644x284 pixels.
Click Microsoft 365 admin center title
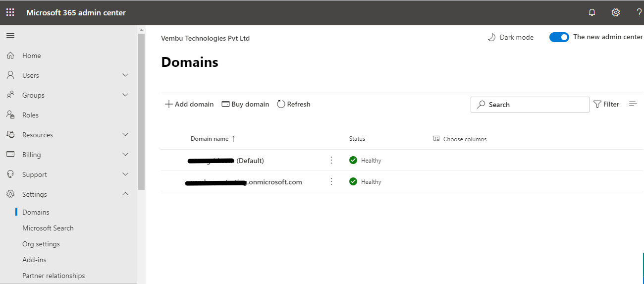[x=76, y=12]
